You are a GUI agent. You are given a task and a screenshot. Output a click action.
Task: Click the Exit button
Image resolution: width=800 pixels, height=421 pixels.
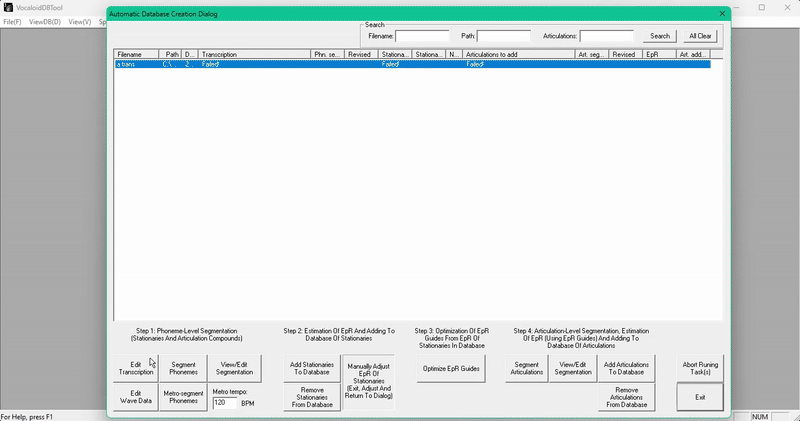[x=700, y=397]
